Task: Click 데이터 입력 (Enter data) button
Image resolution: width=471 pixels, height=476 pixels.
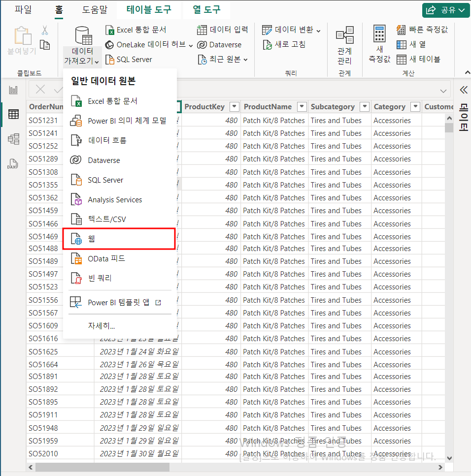Action: [x=222, y=30]
